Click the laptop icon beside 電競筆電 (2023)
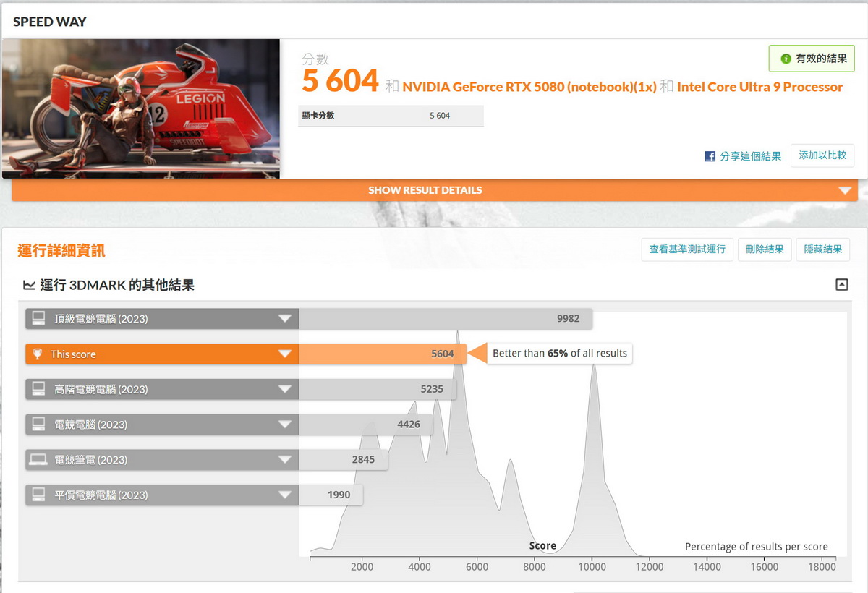 (39, 460)
